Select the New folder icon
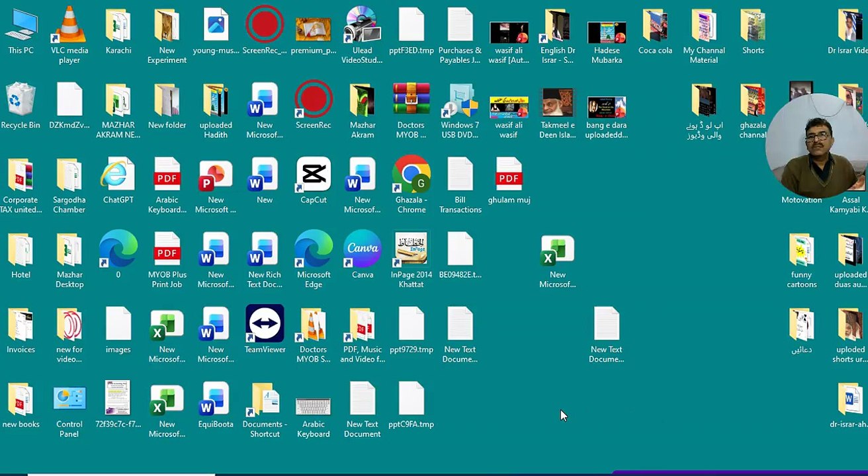This screenshot has height=476, width=868. pos(167,106)
